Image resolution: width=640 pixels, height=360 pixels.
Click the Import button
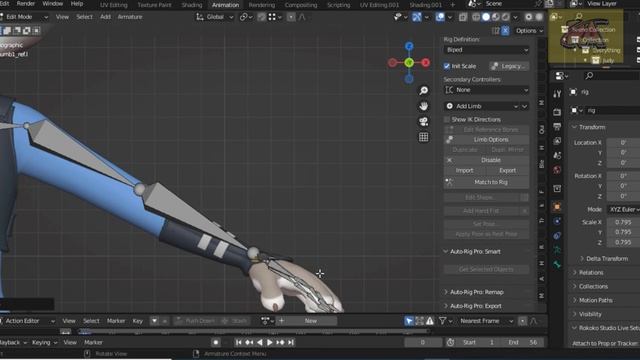coord(464,171)
